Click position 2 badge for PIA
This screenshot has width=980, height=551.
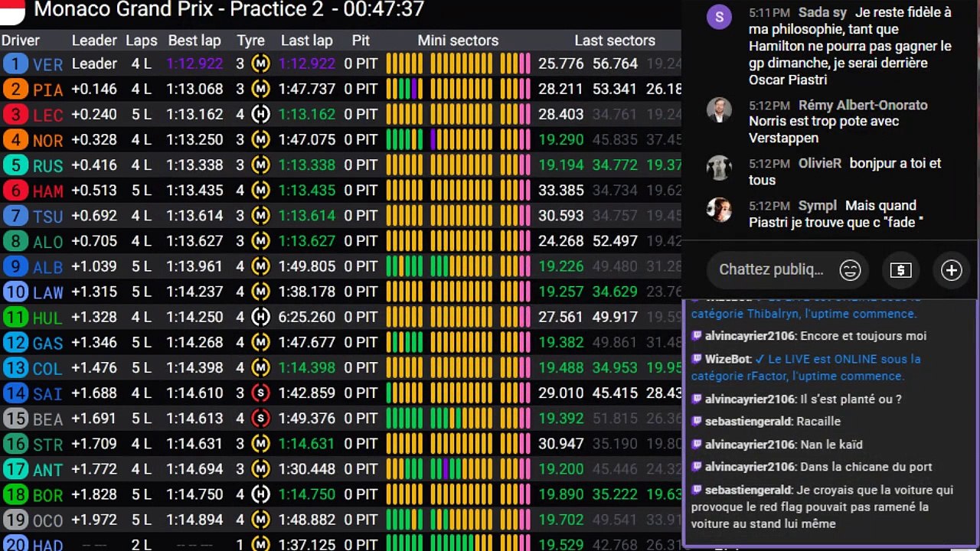click(x=15, y=89)
